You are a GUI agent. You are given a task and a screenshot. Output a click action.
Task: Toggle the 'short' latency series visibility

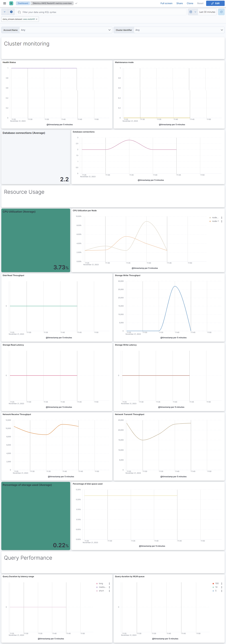[101, 591]
